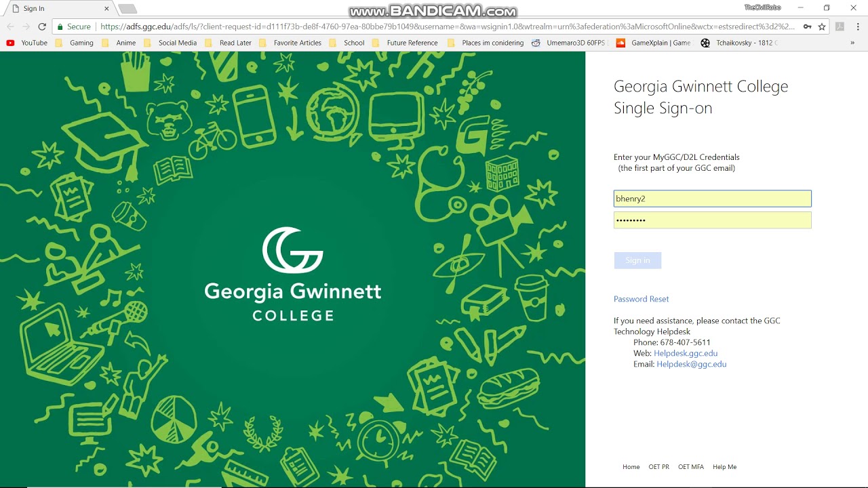Open the OET MFA footer link
868x488 pixels.
[691, 467]
